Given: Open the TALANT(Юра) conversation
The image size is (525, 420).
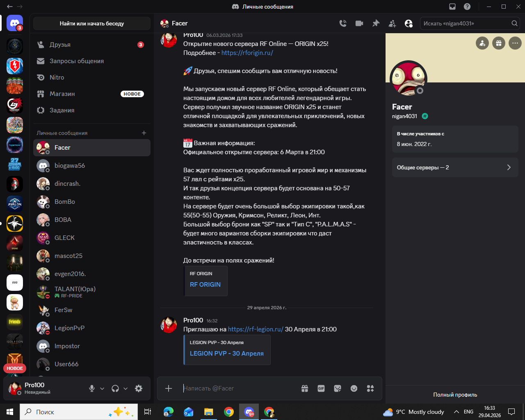Looking at the screenshot, I should pyautogui.click(x=92, y=292).
